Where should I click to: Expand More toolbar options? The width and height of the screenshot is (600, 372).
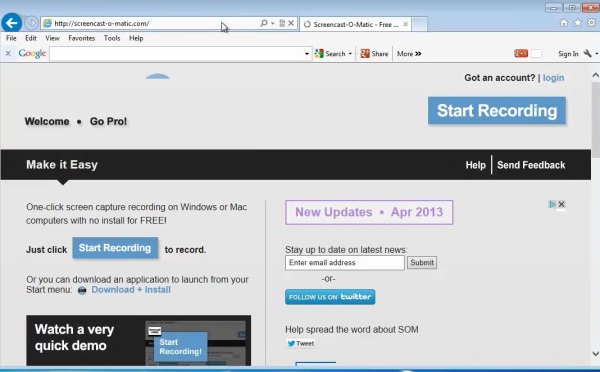[409, 54]
